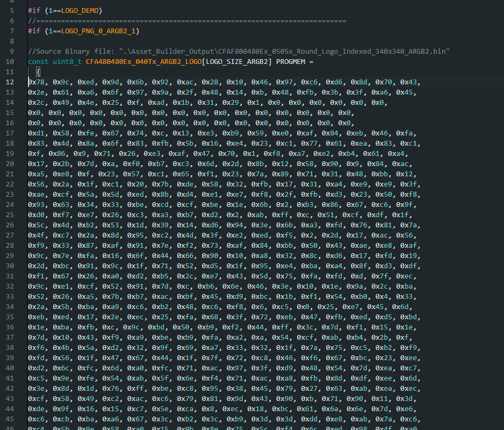This screenshot has width=504, height=430.
Task: Click hex value 0xd1 starting line 17
Action: [x=37, y=133]
